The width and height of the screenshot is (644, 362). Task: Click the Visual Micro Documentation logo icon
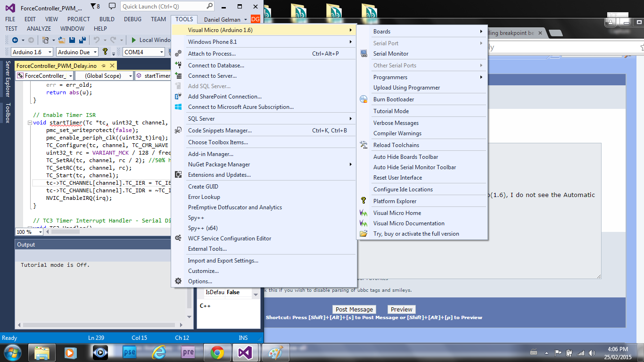tap(363, 223)
